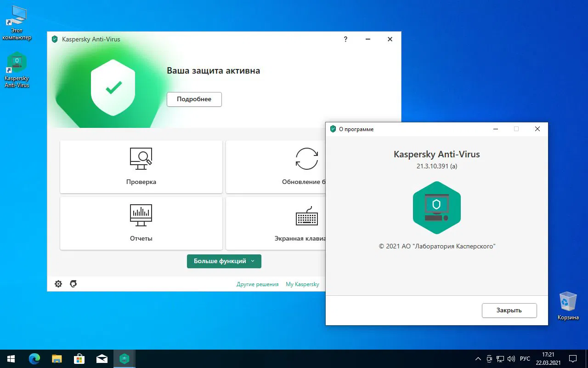Click the Ваша защита активна status text
The image size is (588, 368).
[213, 71]
